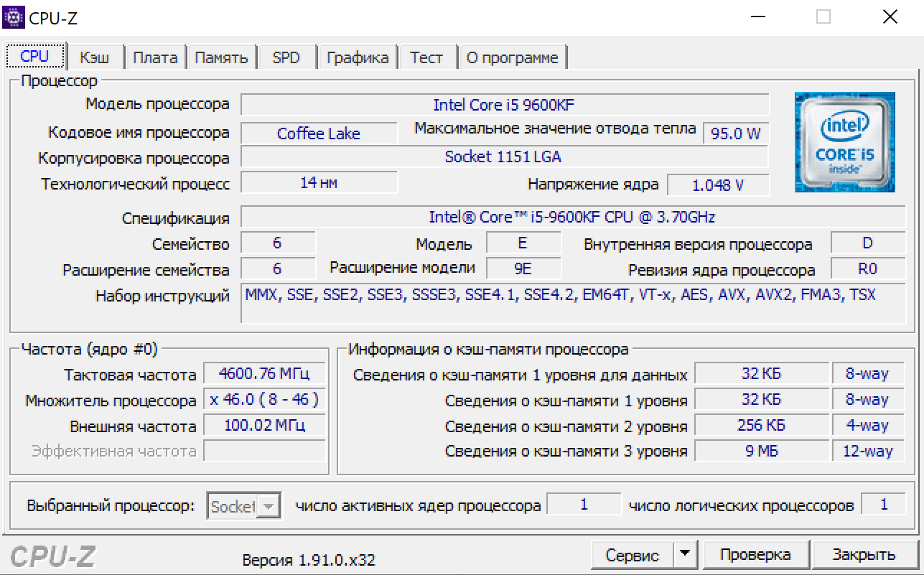Screen dimensions: 924x575
Task: Click the Модель процессора label
Action: 158,104
